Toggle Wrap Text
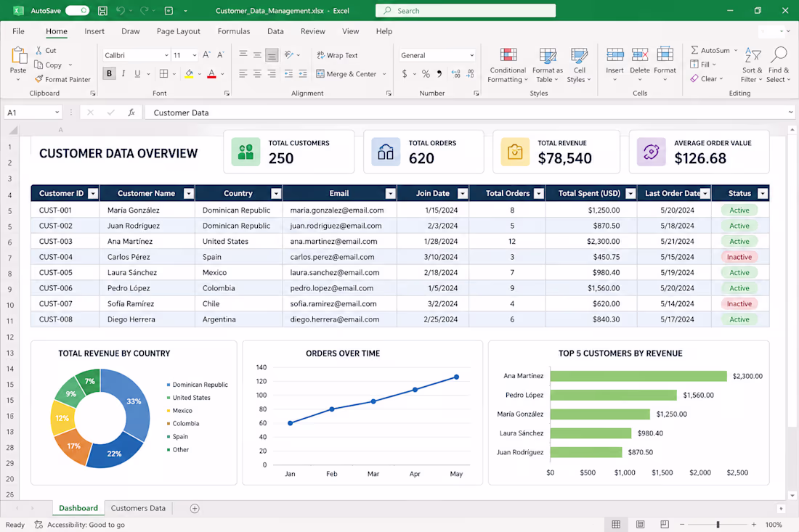This screenshot has height=532, width=799. (337, 55)
